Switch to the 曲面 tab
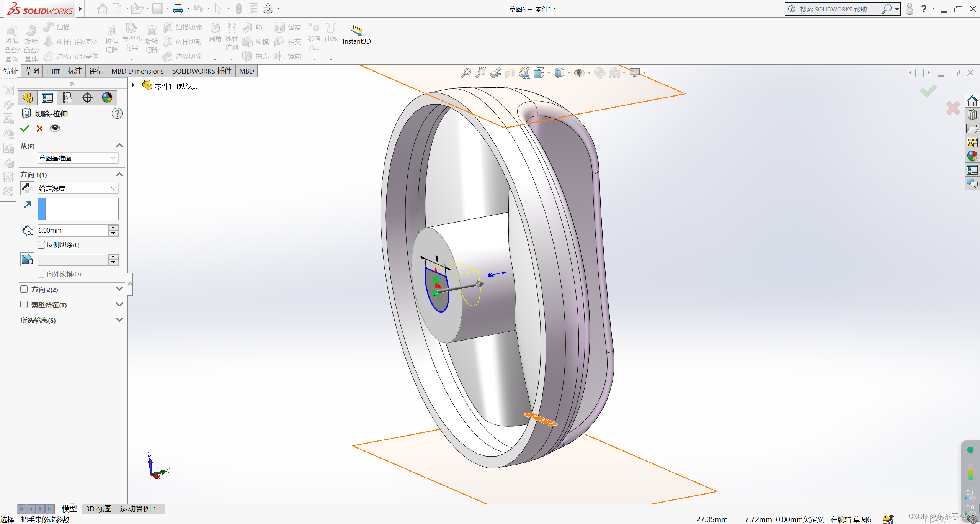This screenshot has height=524, width=980. (54, 71)
